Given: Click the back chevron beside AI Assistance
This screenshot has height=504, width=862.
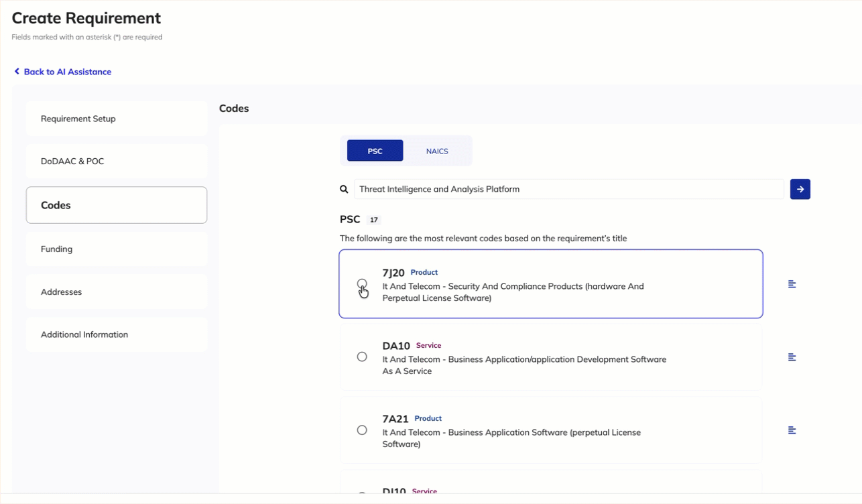Looking at the screenshot, I should [x=17, y=71].
